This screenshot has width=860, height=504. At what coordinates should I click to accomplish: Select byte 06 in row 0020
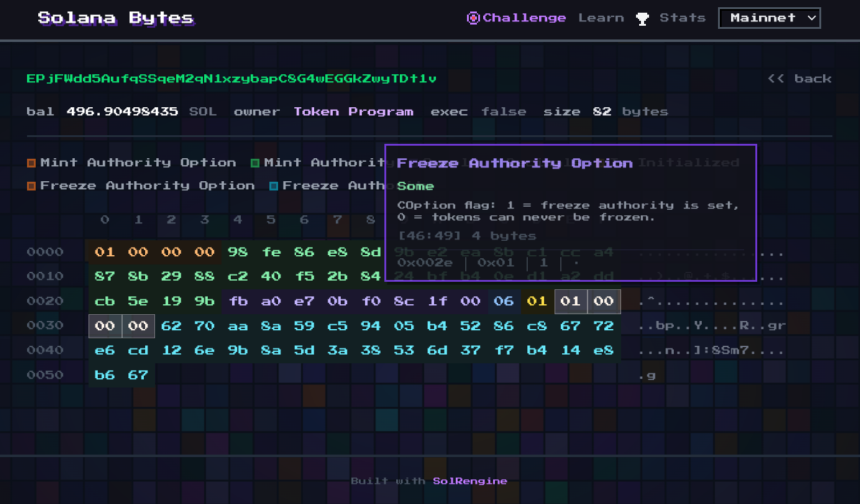pos(503,301)
